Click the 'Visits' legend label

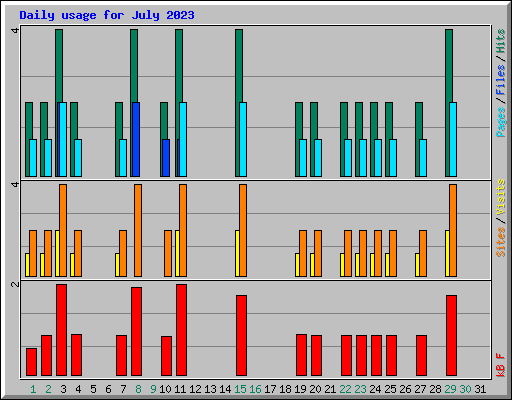501,197
